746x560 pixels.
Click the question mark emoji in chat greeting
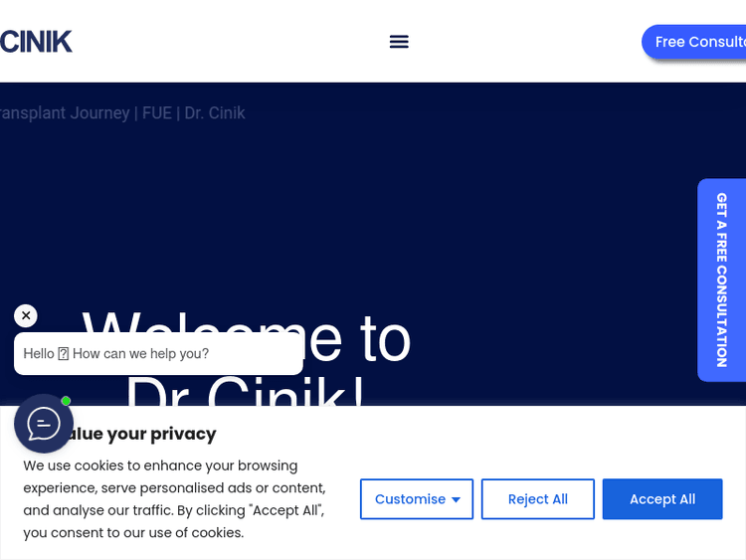tap(64, 353)
